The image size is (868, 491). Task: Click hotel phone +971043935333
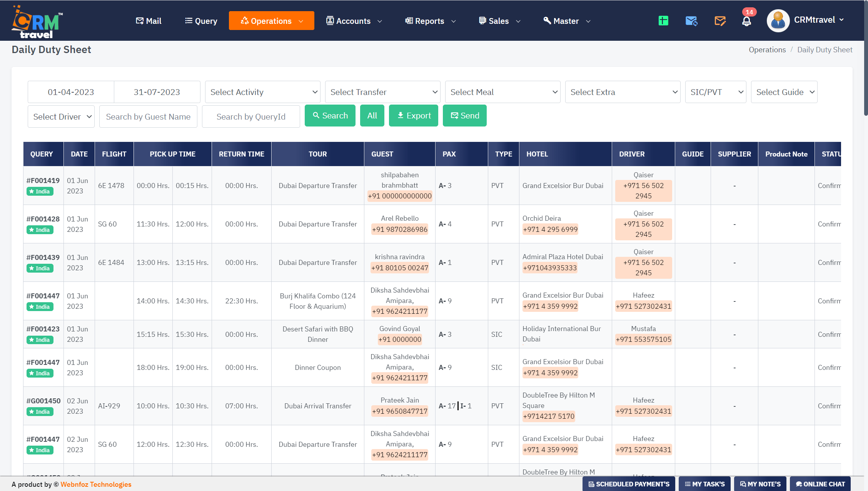[550, 268]
